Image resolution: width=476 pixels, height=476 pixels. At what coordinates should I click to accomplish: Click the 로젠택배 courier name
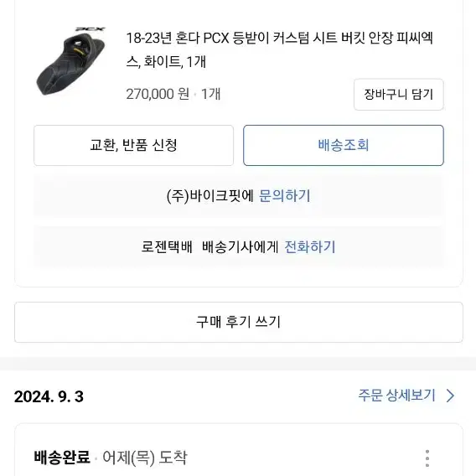[167, 247]
